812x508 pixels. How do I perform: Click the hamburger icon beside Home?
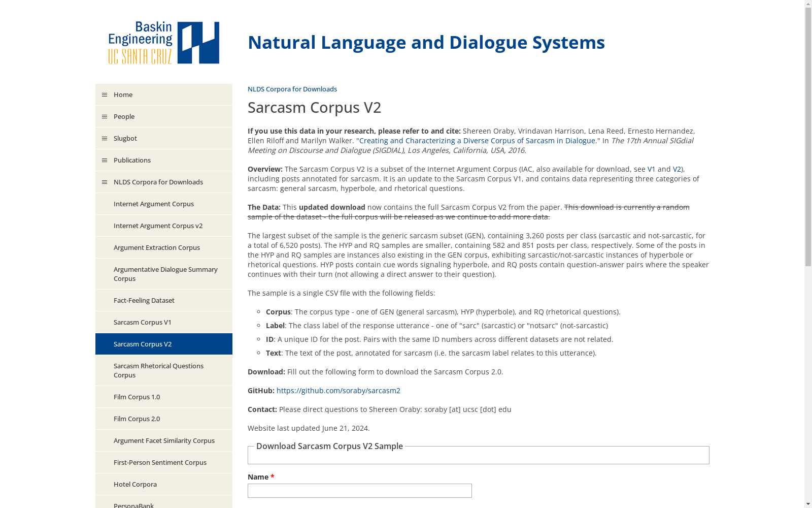click(x=105, y=95)
